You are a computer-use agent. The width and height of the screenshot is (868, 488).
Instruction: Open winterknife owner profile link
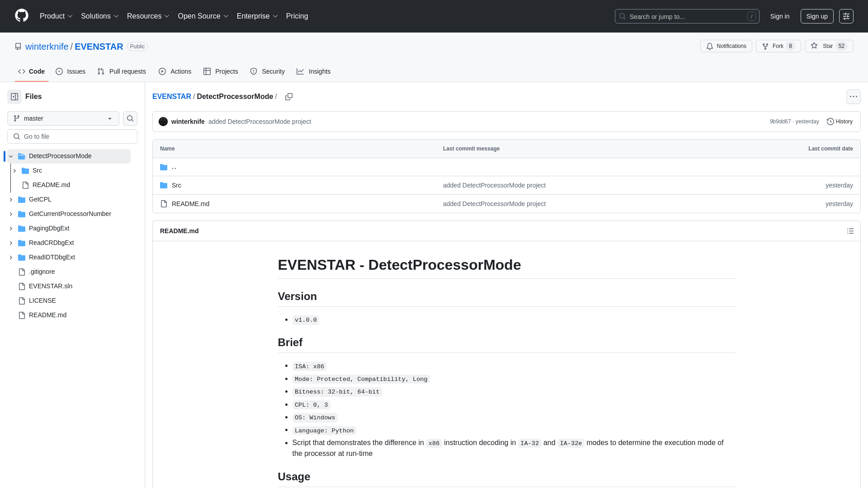click(x=47, y=47)
